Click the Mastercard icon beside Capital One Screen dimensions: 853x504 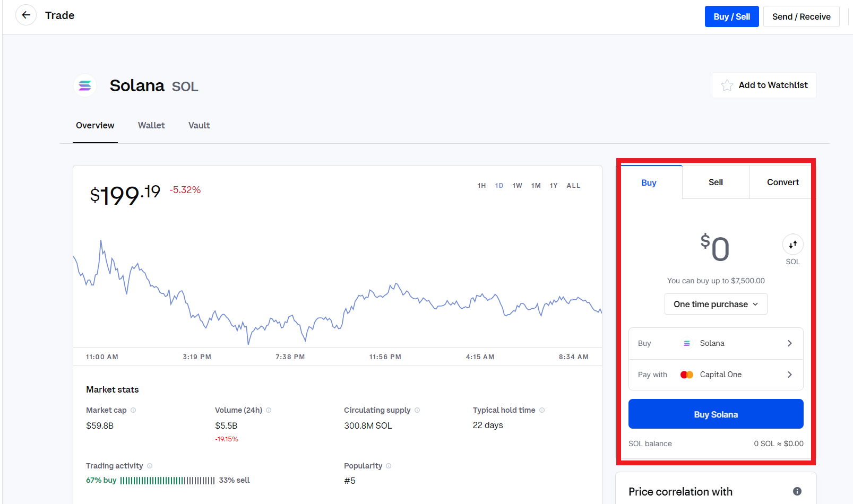[x=687, y=375]
